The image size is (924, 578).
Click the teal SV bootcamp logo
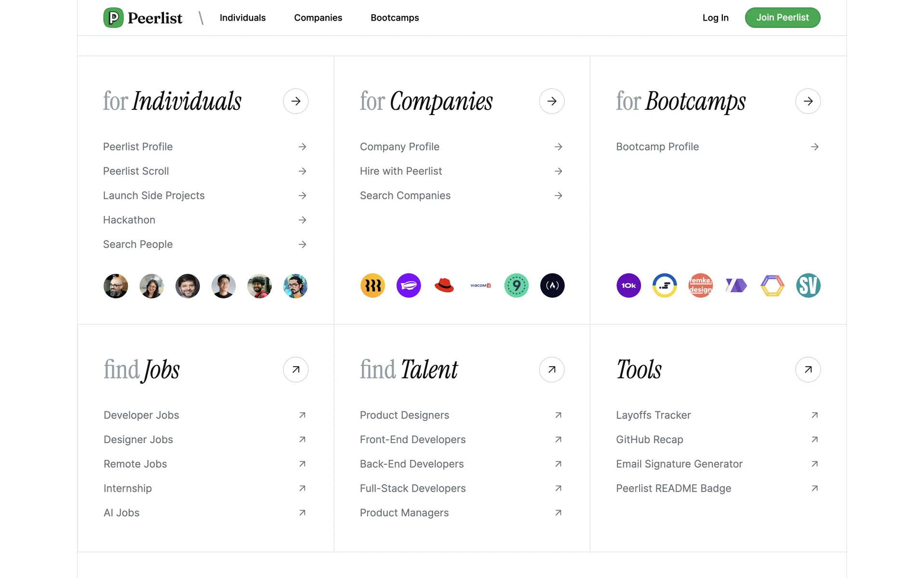click(808, 286)
